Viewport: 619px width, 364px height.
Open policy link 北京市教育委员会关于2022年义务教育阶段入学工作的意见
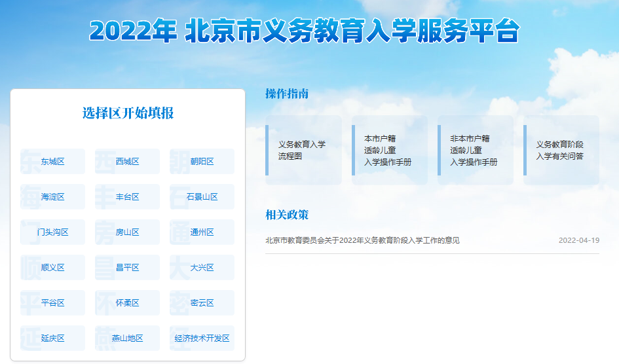click(362, 240)
